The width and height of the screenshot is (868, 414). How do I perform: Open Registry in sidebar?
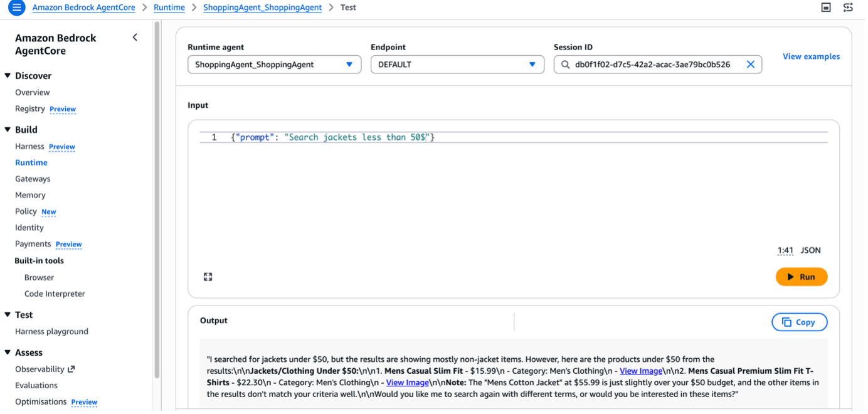click(x=30, y=109)
